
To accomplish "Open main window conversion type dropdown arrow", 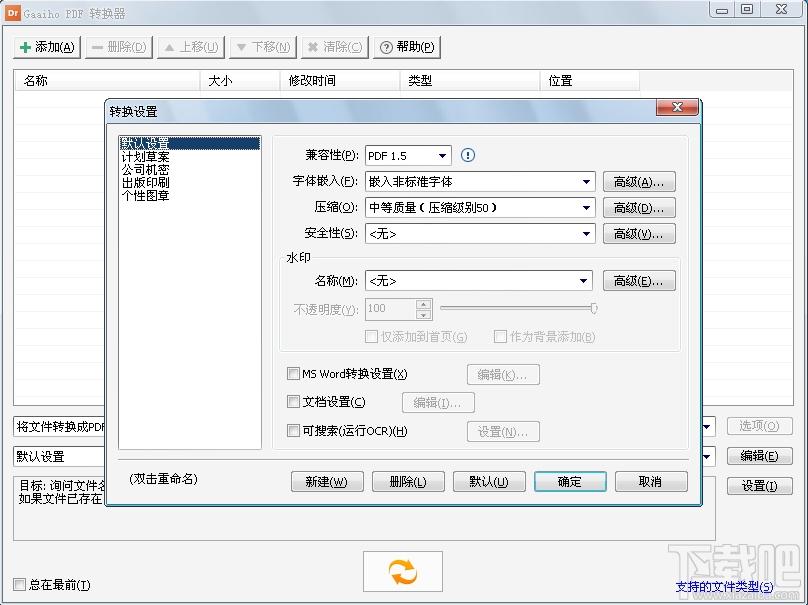I will point(707,427).
